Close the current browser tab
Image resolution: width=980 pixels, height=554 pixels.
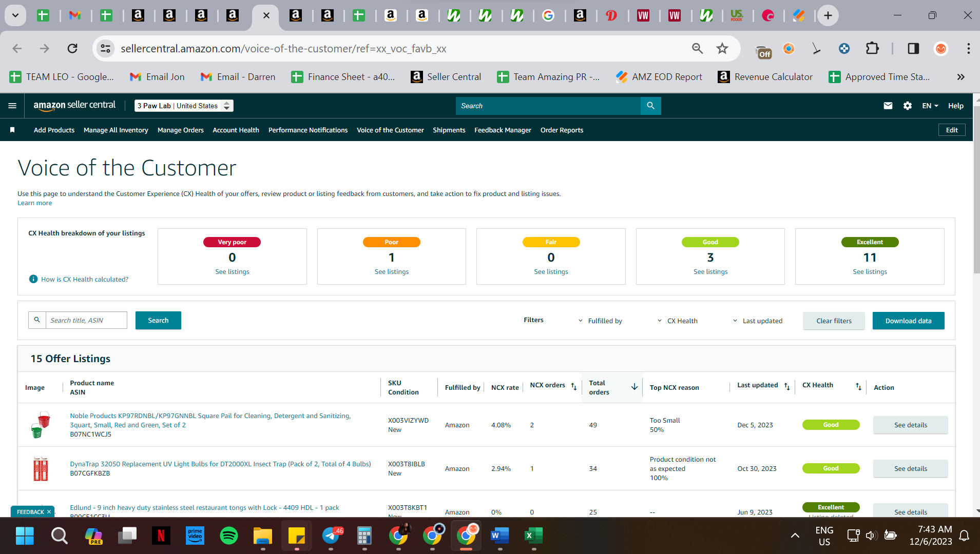[x=266, y=15]
